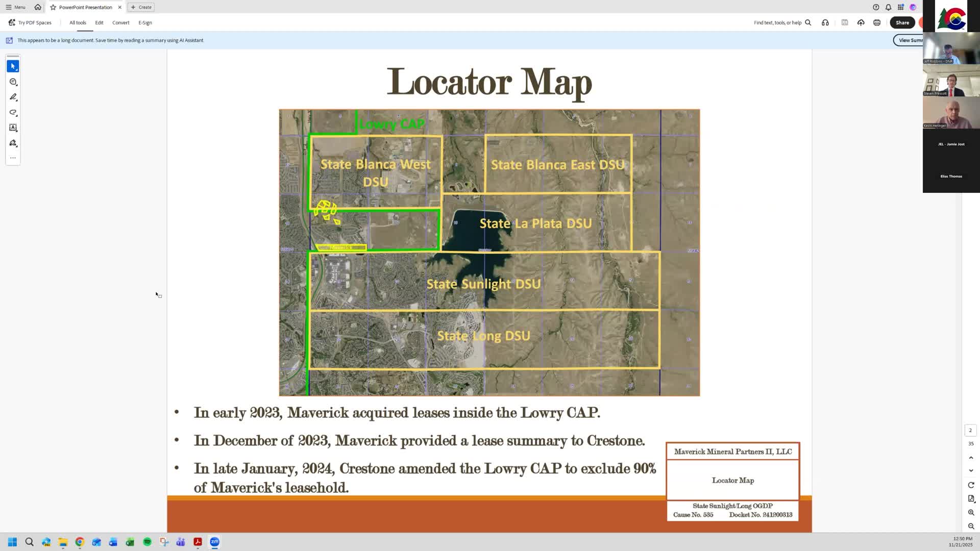Rotate the page clockwise
This screenshot has width=980, height=551.
click(971, 485)
